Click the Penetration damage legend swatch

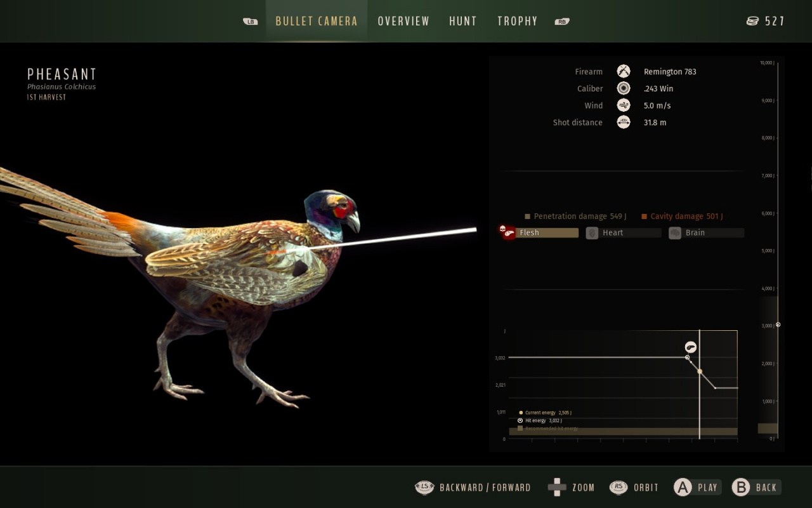527,217
